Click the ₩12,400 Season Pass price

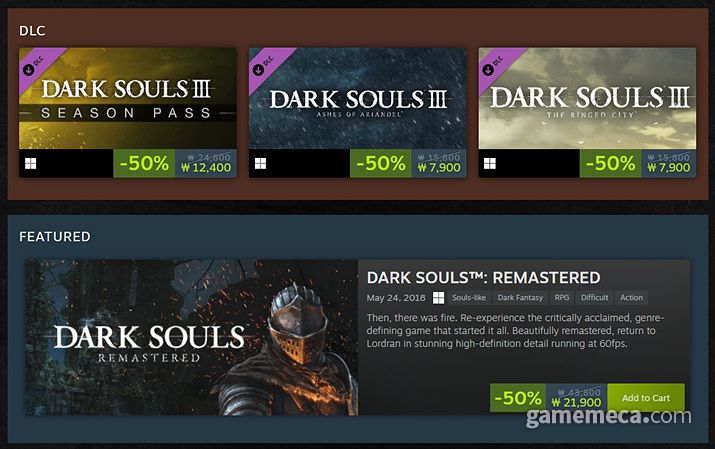(204, 168)
